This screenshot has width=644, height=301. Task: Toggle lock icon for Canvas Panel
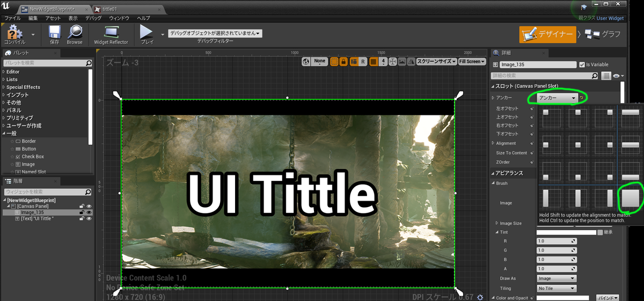[82, 206]
